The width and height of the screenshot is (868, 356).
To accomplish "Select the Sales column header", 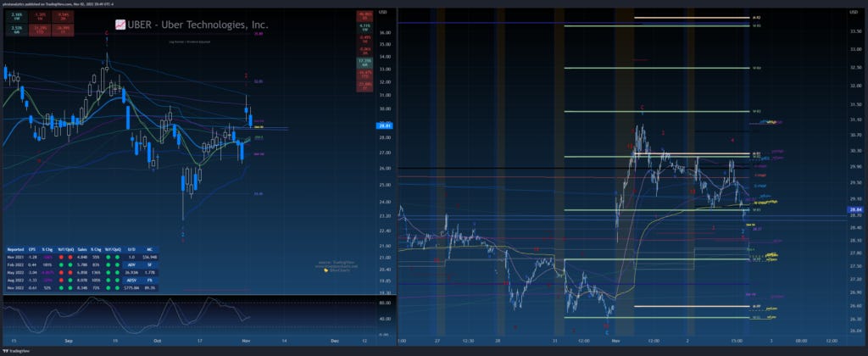I will [x=81, y=250].
